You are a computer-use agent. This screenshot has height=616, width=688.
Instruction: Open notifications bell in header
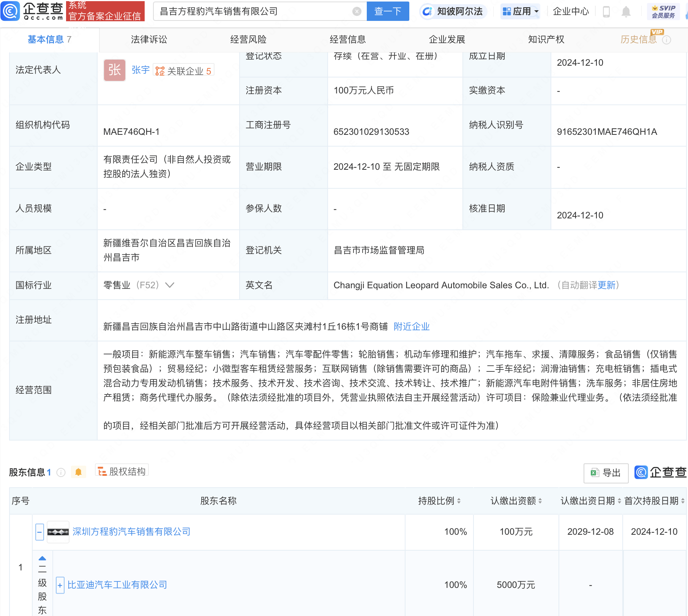click(626, 12)
